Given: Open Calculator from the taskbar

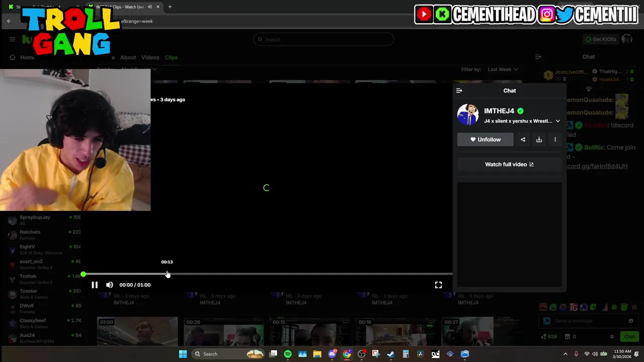Looking at the screenshot, I should click(406, 354).
